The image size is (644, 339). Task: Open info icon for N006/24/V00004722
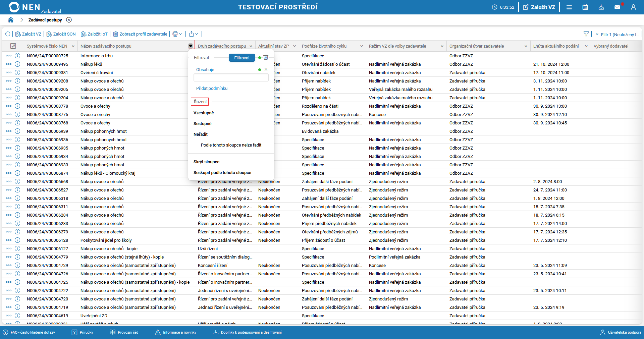(x=17, y=290)
